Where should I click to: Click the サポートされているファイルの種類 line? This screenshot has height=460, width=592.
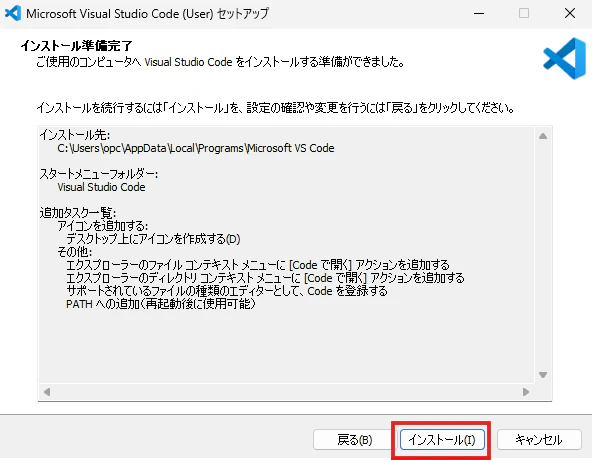227,291
